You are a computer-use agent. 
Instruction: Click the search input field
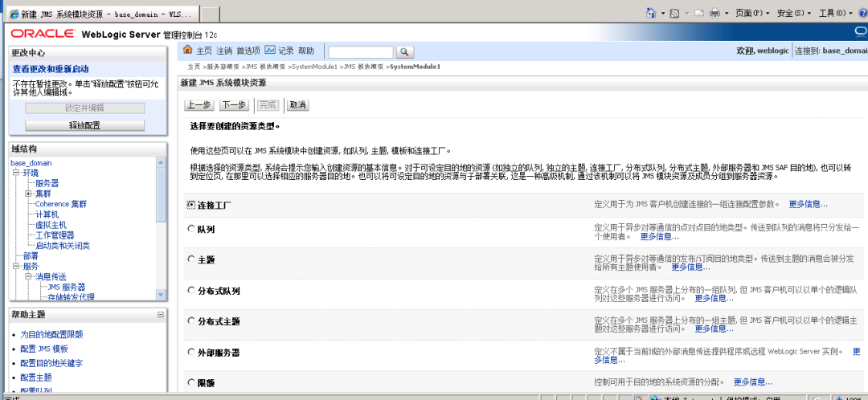pyautogui.click(x=361, y=52)
